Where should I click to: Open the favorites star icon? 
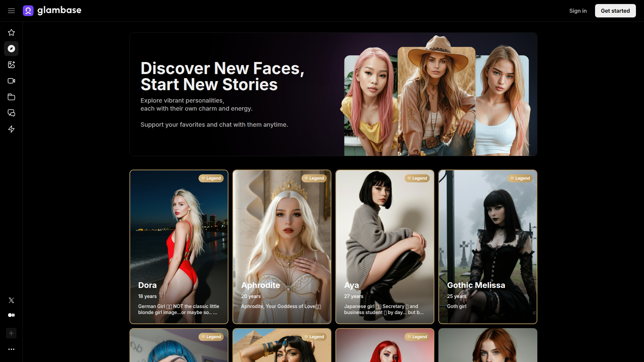click(x=11, y=33)
